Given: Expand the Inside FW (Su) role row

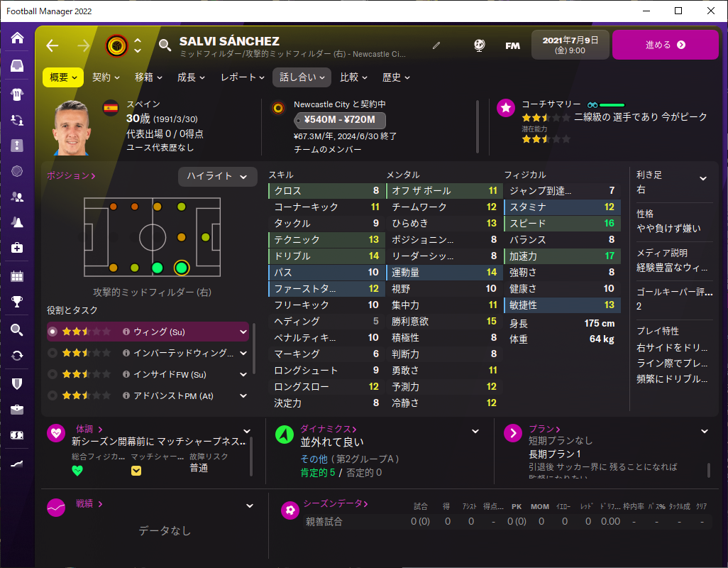Looking at the screenshot, I should 243,374.
